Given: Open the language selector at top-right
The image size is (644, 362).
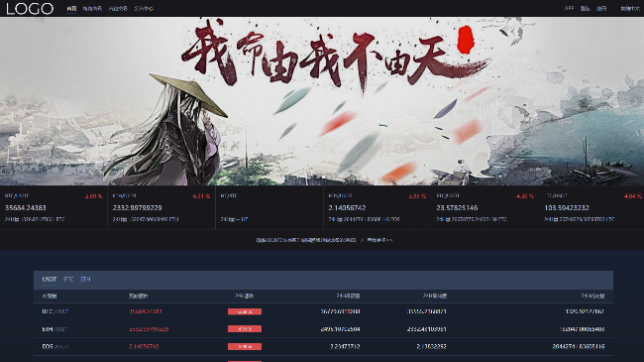Looking at the screenshot, I should click(629, 8).
